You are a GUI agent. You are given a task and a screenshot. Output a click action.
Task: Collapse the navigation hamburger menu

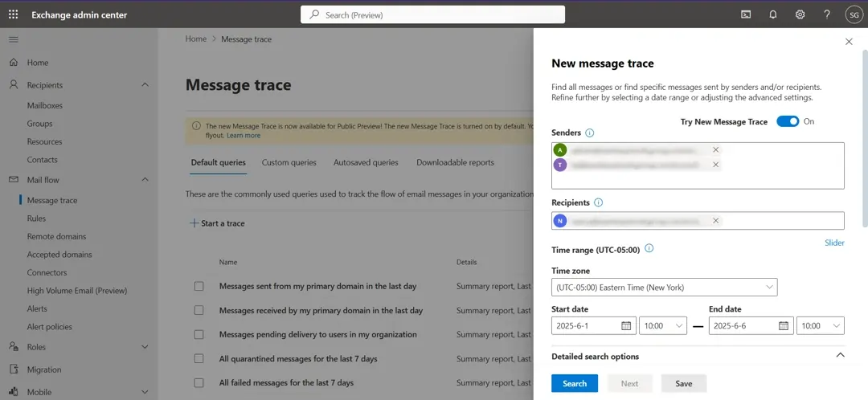pos(14,39)
